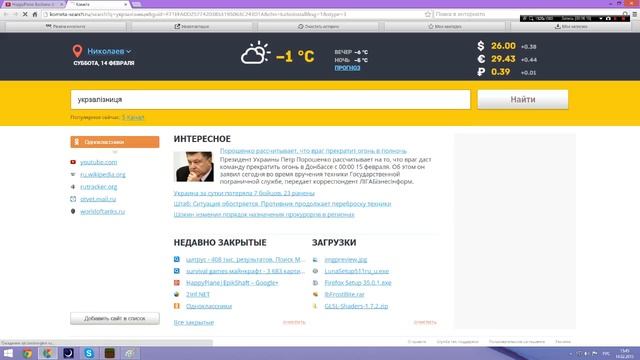Open Все закрытые link
Viewport: 640px width, 360px height.
pos(193,322)
